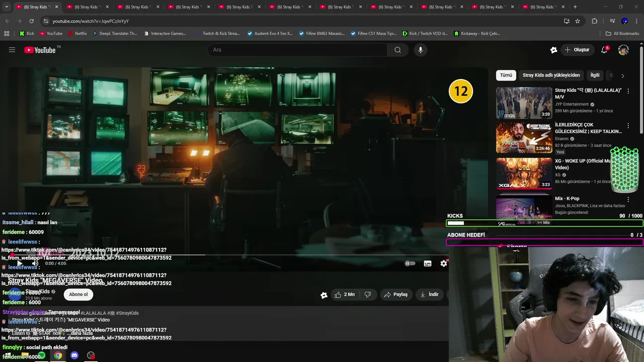Open Chrome three-dot menu

[x=635, y=21]
